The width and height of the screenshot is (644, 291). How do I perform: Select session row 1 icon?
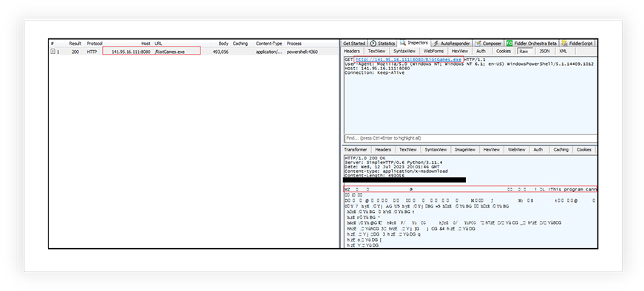tap(52, 52)
